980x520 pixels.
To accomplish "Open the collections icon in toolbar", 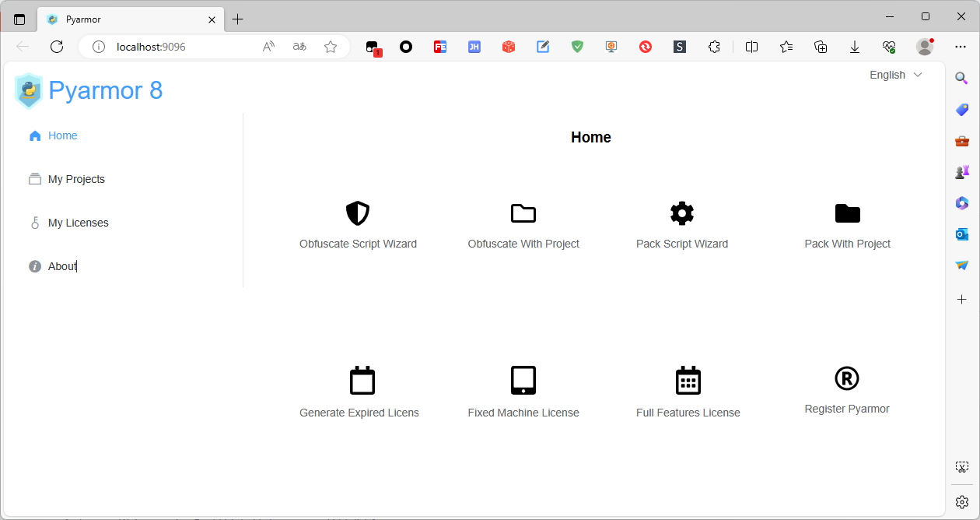I will point(821,47).
